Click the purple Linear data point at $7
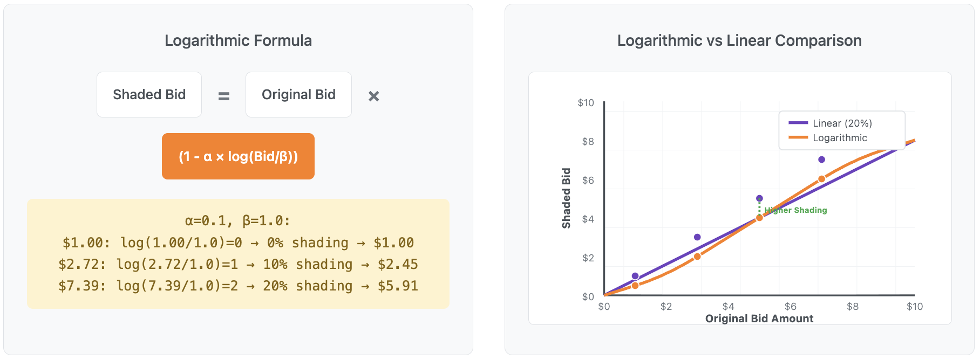This screenshot has width=980, height=360. [x=821, y=160]
